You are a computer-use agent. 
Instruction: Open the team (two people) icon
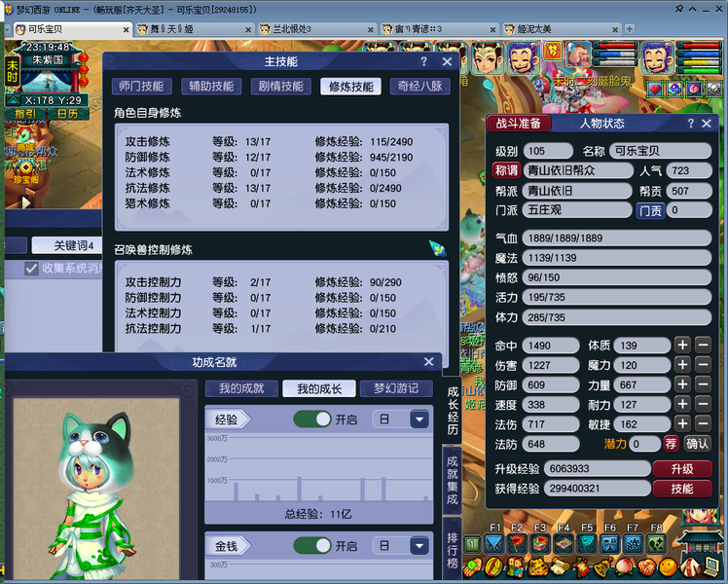point(516,566)
